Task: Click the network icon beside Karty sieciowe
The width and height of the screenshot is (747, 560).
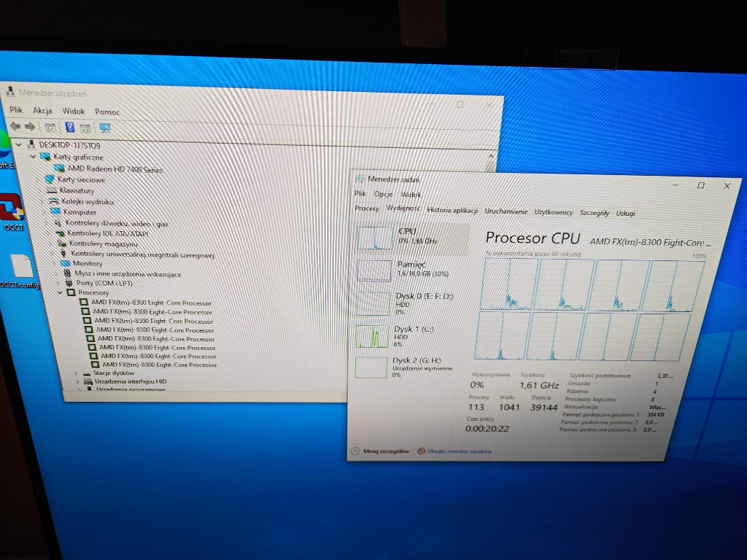Action: pyautogui.click(x=50, y=179)
